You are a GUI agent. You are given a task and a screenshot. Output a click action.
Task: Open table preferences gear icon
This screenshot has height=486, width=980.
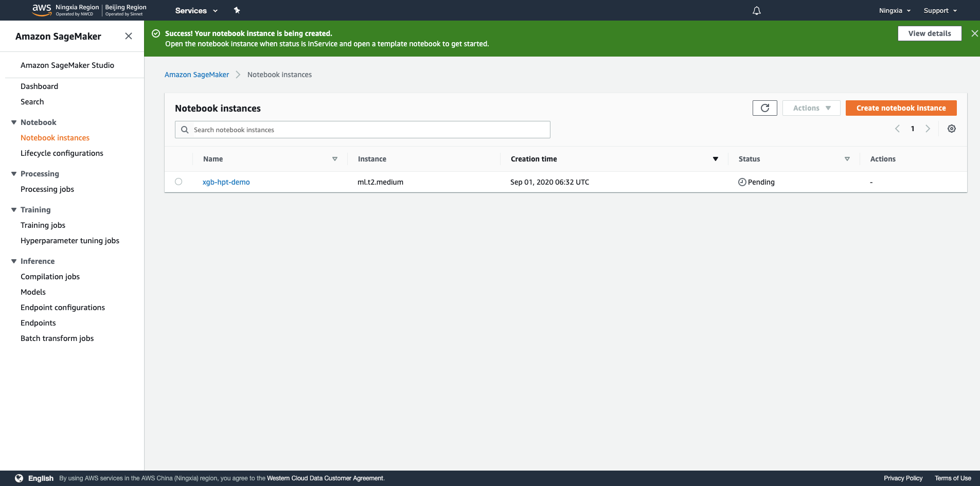(x=952, y=129)
